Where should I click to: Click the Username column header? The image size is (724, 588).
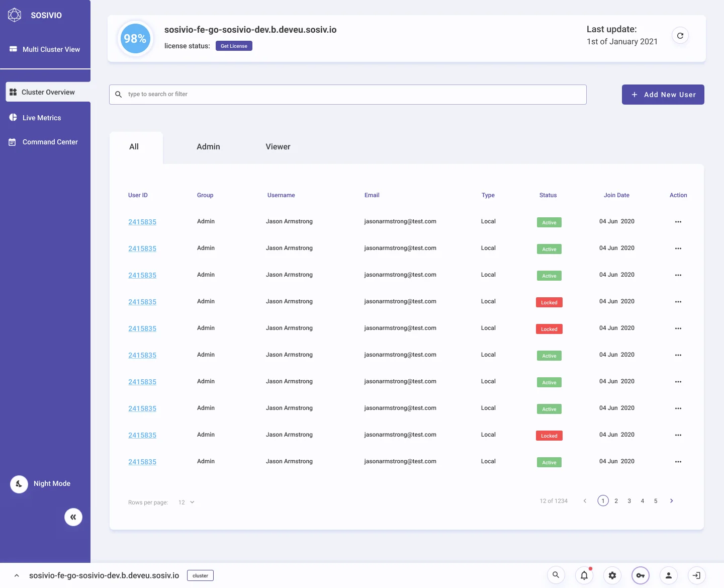pos(281,195)
